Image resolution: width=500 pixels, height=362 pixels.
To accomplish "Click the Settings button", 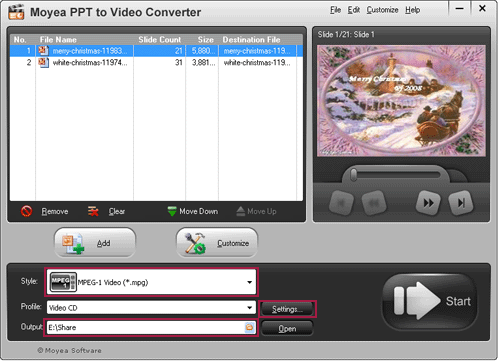I will pos(287,309).
